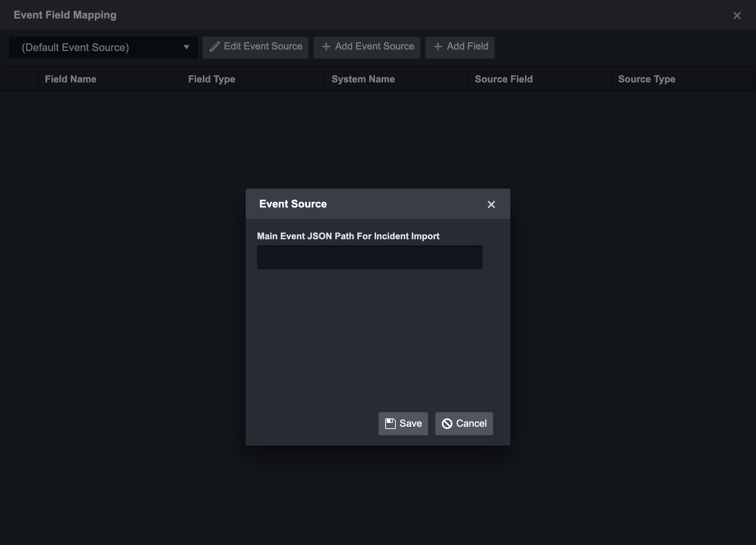Image resolution: width=756 pixels, height=545 pixels.
Task: Click the Cancel circle-slash icon
Action: pyautogui.click(x=447, y=424)
